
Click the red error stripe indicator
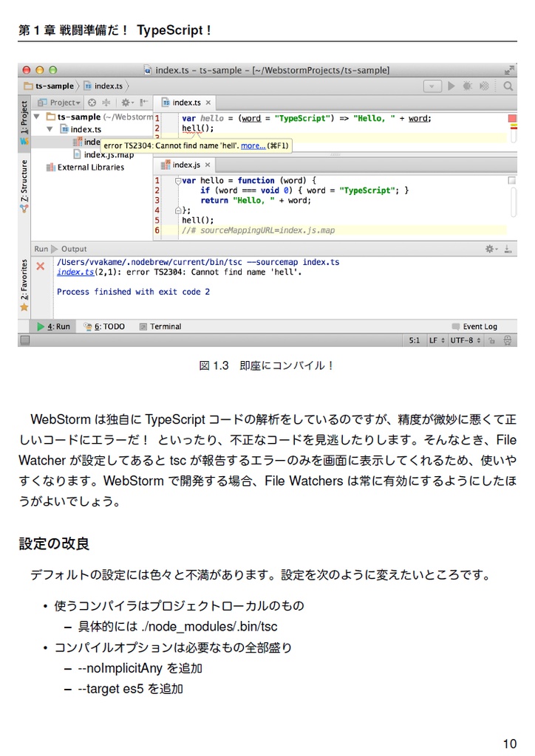coord(512,118)
